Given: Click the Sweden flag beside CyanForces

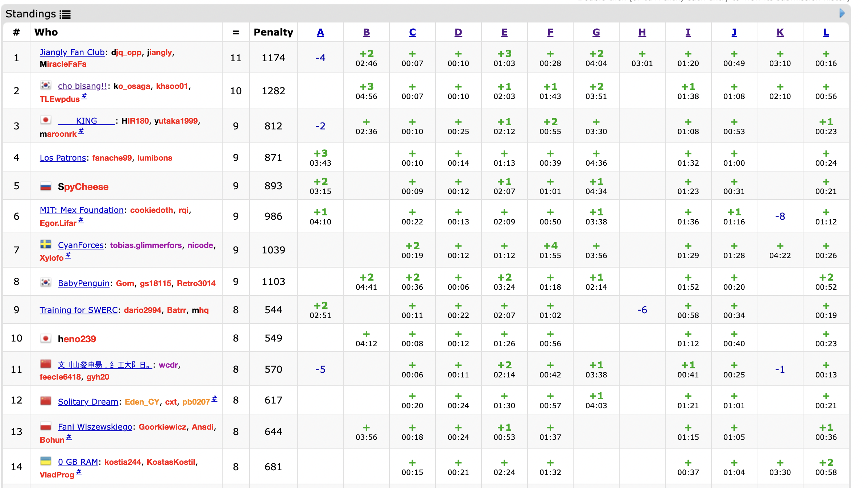Looking at the screenshot, I should coord(46,244).
